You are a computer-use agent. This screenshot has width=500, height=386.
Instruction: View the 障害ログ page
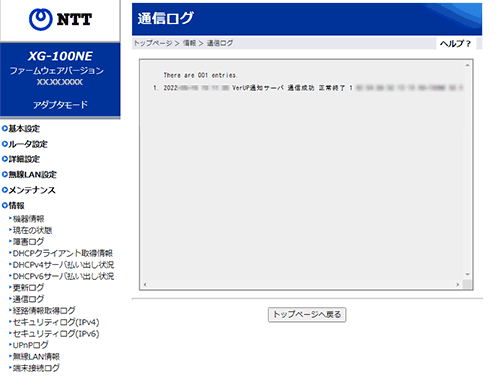coord(28,242)
